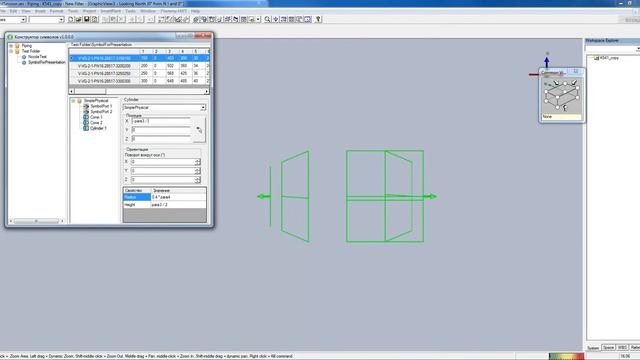Close the Common Views floating widget
The height and width of the screenshot is (360, 640).
[x=576, y=71]
